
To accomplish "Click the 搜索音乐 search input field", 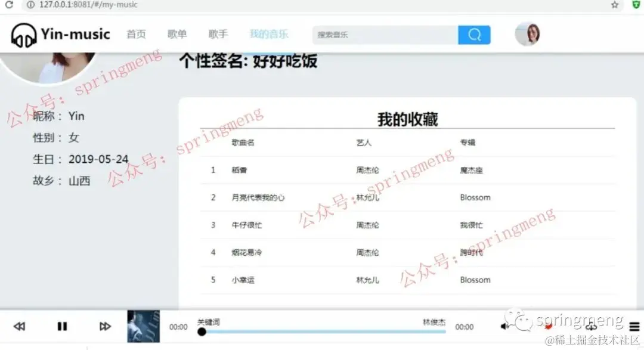I will (385, 35).
